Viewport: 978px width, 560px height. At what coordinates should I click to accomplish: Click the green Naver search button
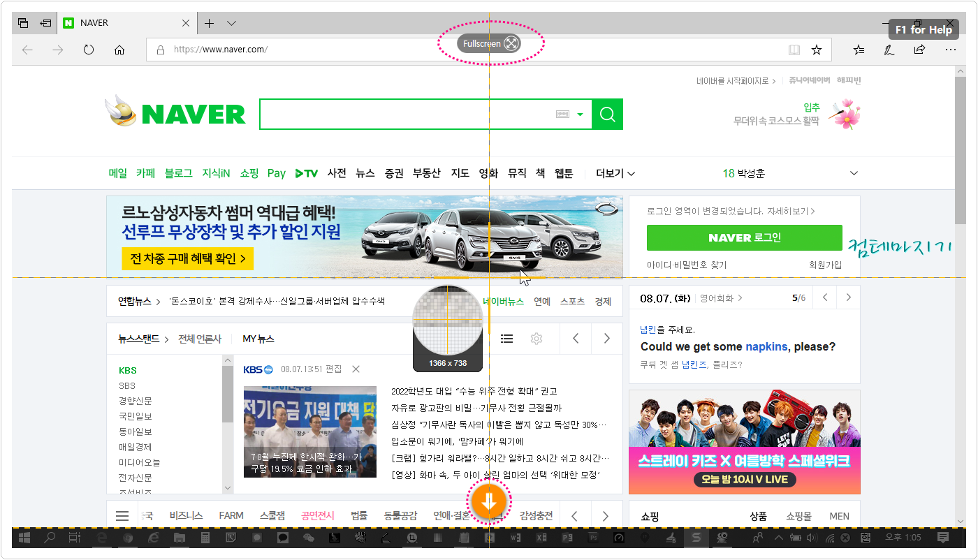(607, 115)
